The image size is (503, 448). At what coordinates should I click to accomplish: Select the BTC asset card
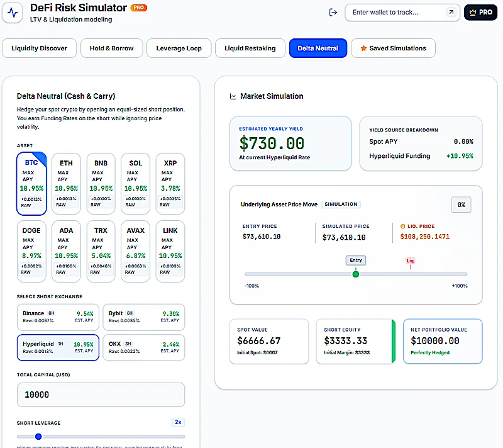pos(31,184)
